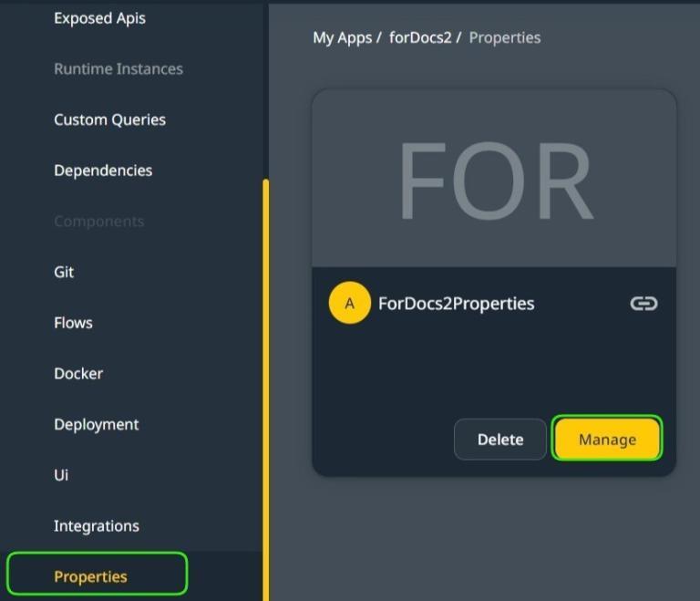
Task: Go to Custom Queries section
Action: pos(109,119)
